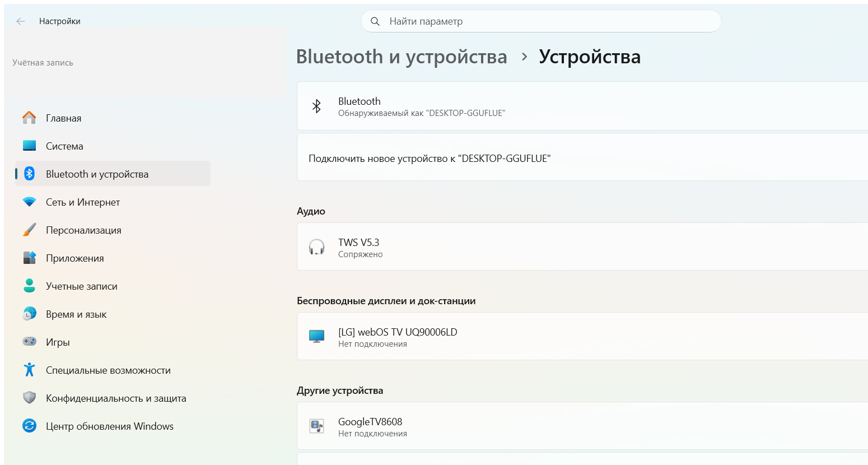Click the back arrow next to Настройки
Screen dimensions: 868x465
point(21,21)
